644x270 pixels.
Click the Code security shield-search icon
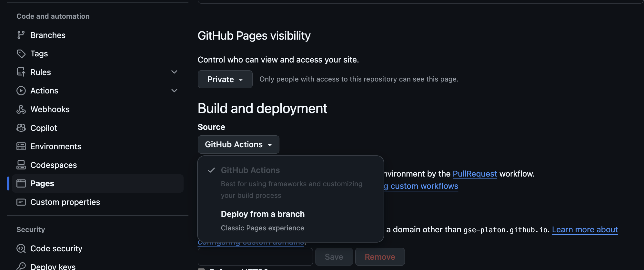(21, 248)
